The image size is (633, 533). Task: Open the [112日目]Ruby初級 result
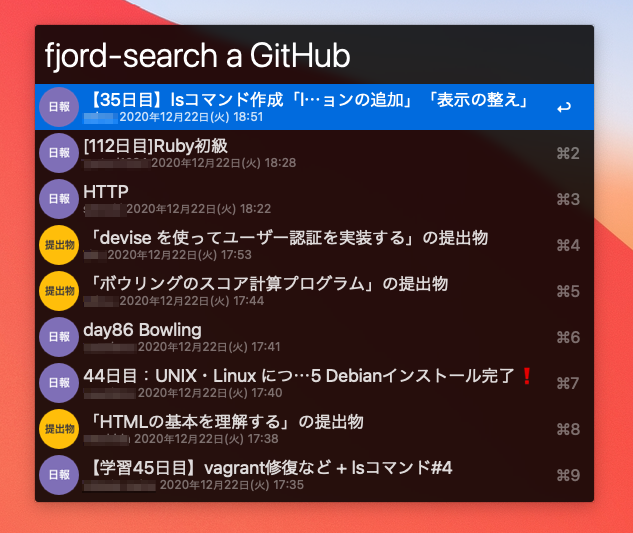(314, 153)
